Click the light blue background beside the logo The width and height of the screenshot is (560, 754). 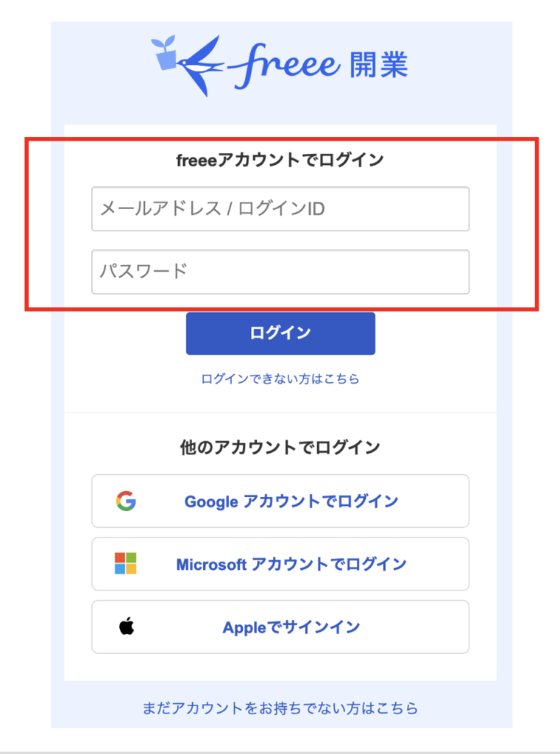pos(464,66)
